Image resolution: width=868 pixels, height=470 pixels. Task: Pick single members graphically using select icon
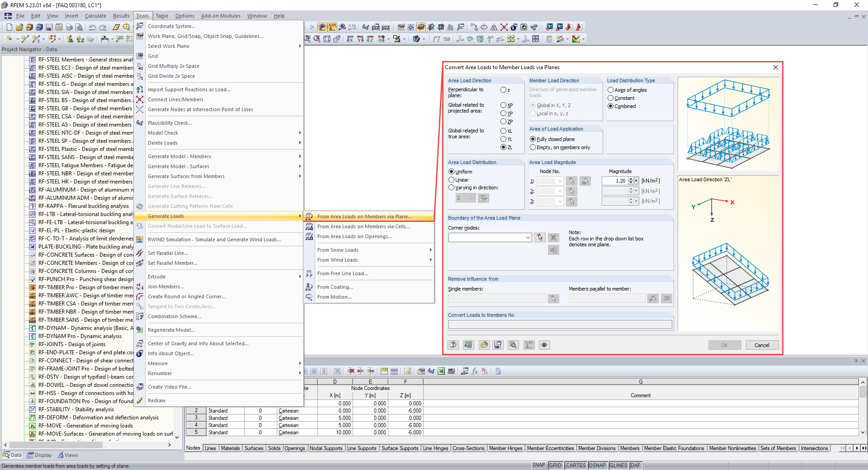(553, 298)
